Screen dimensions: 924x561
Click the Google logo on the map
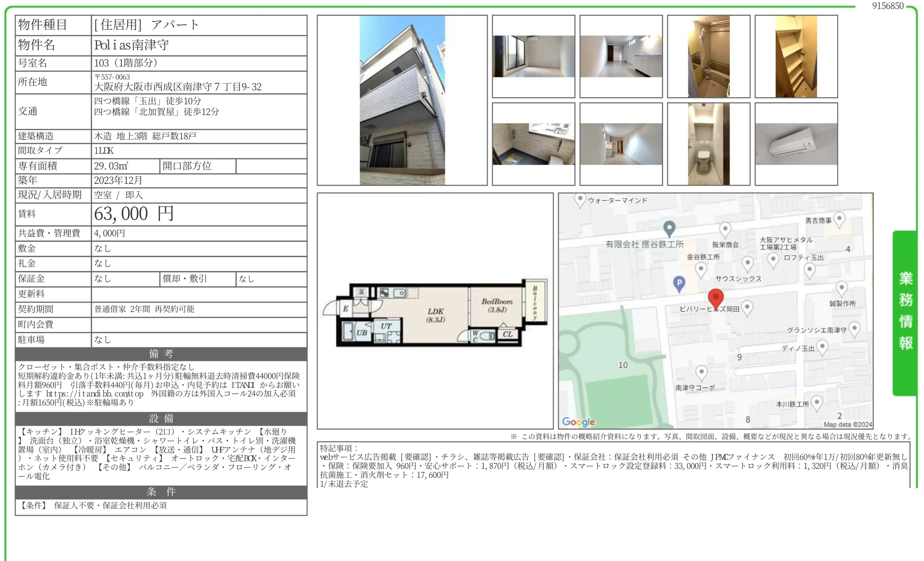tap(578, 422)
